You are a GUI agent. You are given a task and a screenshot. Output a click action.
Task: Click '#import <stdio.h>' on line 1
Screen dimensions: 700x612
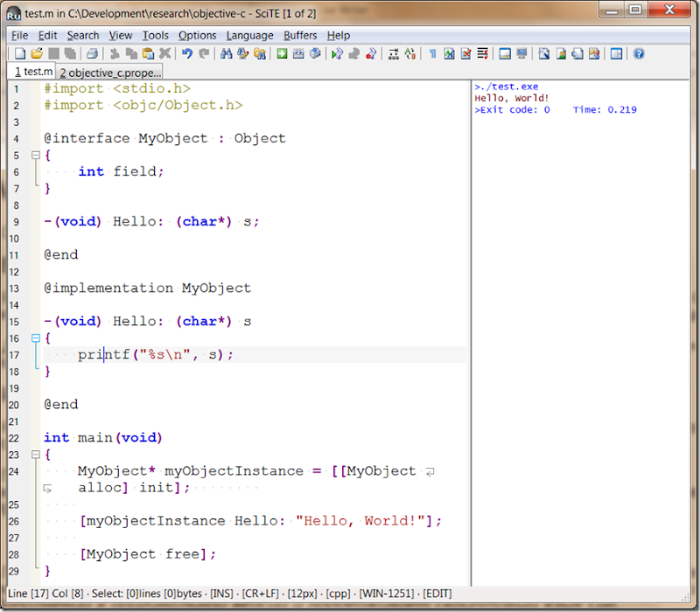(117, 88)
